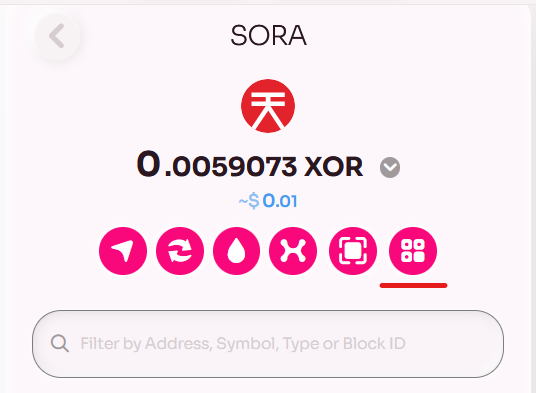536x393 pixels.
Task: Click the magnifier search icon
Action: (60, 343)
